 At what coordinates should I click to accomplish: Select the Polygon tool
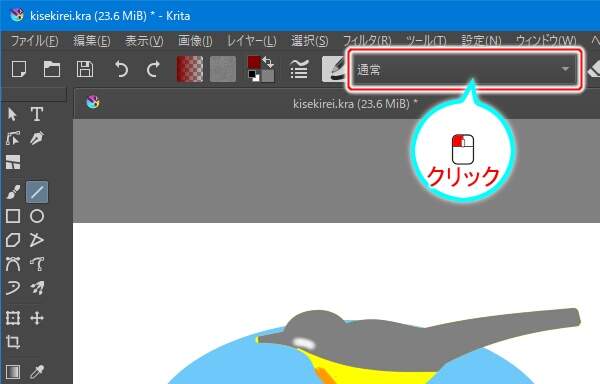pos(13,240)
